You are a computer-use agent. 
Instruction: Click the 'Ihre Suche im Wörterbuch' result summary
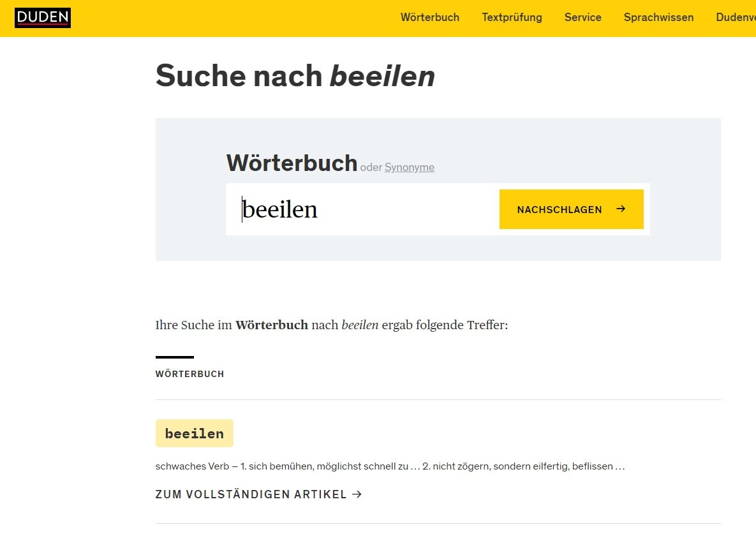332,325
